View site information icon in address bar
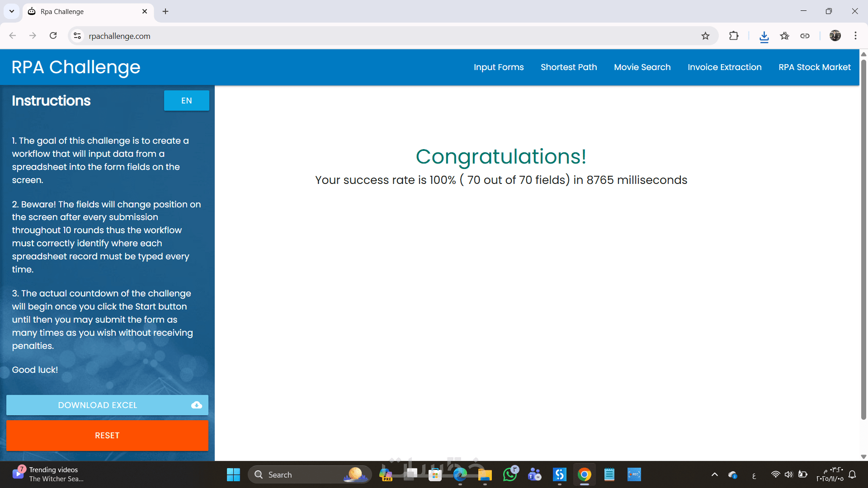Viewport: 868px width, 488px height. click(x=78, y=36)
